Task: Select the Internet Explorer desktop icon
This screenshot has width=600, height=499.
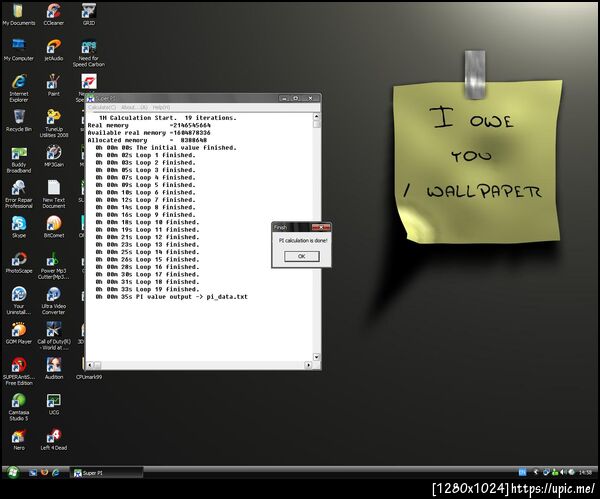Action: pyautogui.click(x=19, y=88)
